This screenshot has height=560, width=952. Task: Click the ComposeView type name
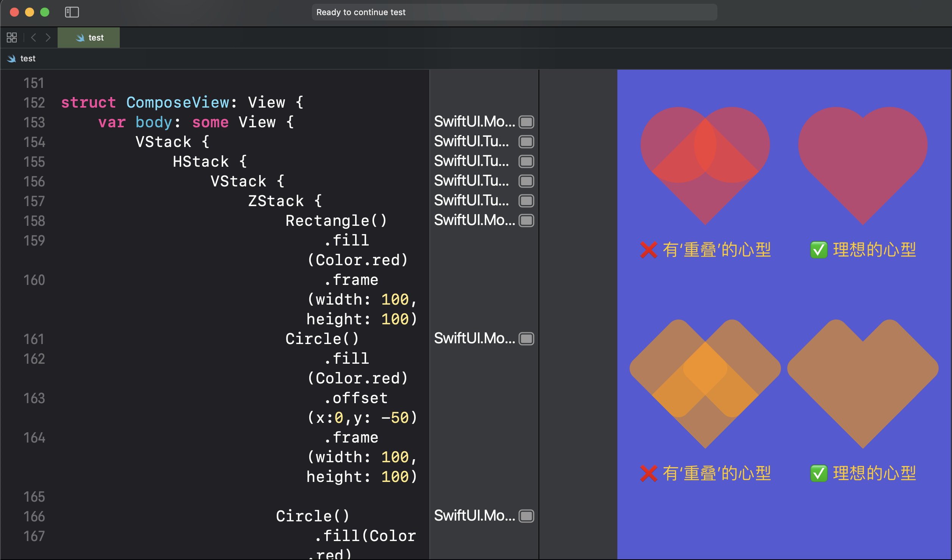click(x=178, y=103)
